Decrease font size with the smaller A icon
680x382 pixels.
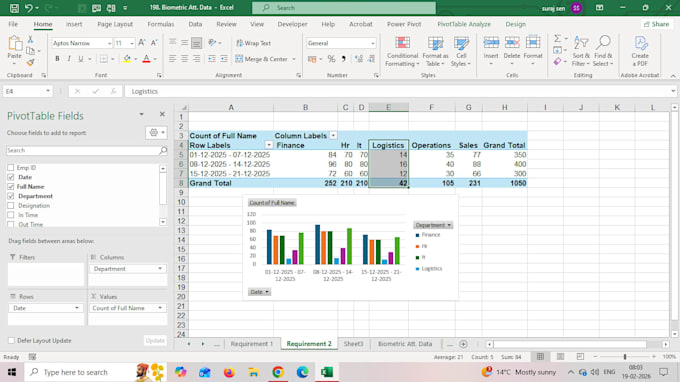154,43
